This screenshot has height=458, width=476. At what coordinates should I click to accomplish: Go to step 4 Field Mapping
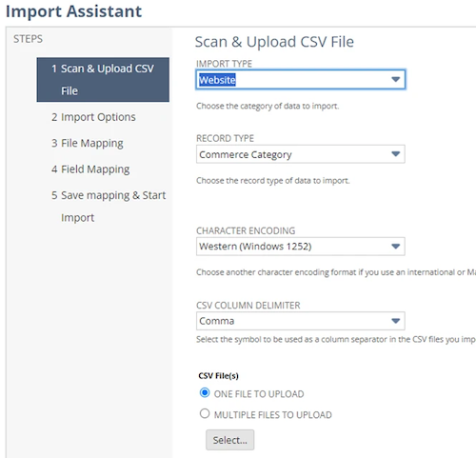(x=90, y=169)
